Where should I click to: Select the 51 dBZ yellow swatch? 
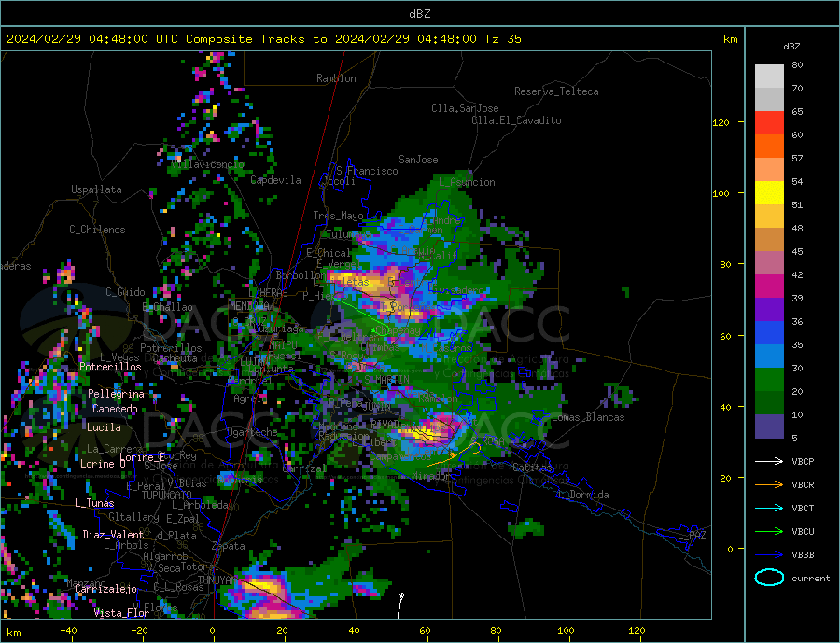point(769,193)
